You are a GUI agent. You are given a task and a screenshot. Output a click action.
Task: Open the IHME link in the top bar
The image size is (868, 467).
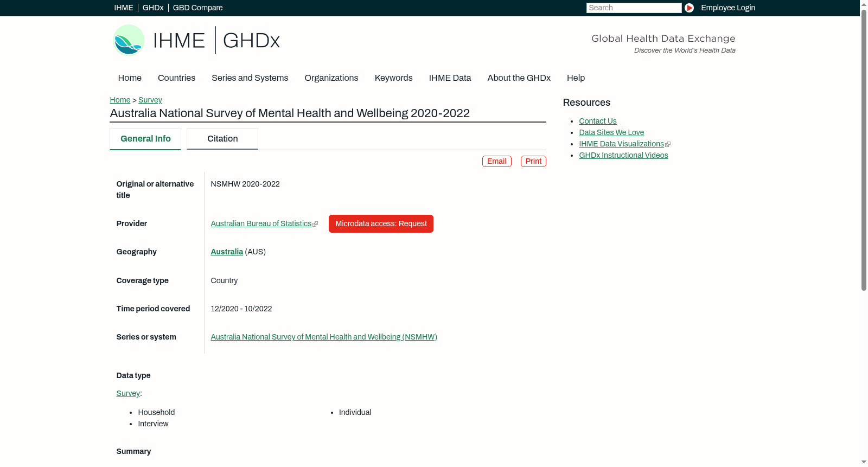(x=124, y=8)
